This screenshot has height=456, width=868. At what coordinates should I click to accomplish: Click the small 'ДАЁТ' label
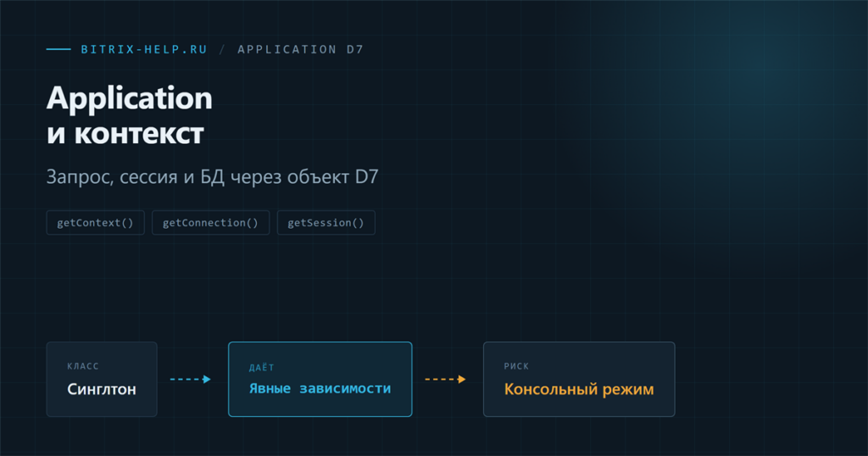[x=261, y=368]
